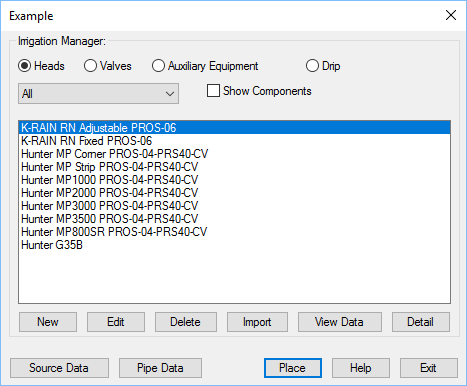Open Help for Irrigation Manager
Viewport: 467px width, 386px height.
click(361, 368)
